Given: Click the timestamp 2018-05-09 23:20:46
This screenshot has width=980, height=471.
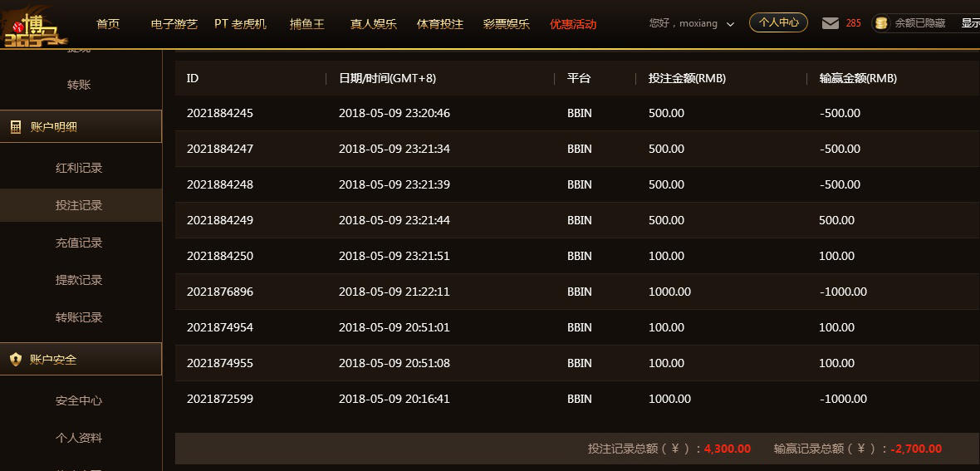Looking at the screenshot, I should (x=394, y=113).
